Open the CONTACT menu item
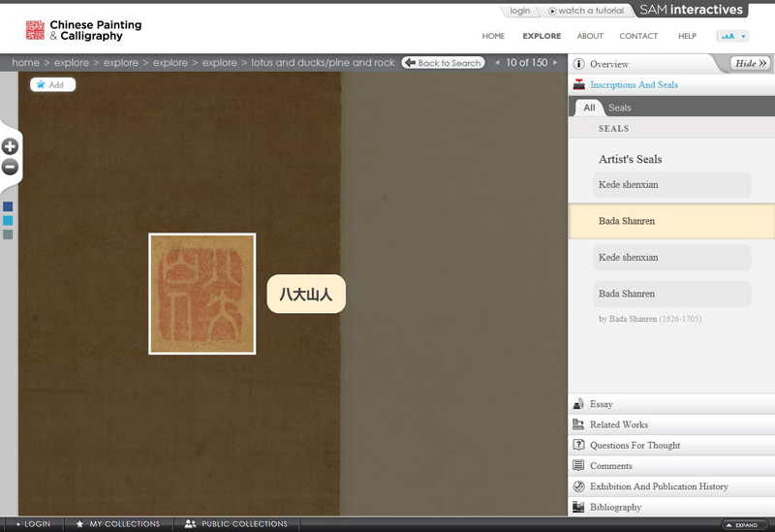The width and height of the screenshot is (775, 532). [x=638, y=36]
